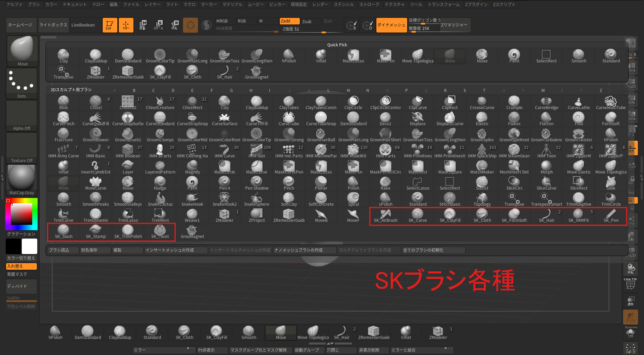Screen dimensions: 644x355
Task: Select the SK_Slash brush
Action: tap(63, 232)
